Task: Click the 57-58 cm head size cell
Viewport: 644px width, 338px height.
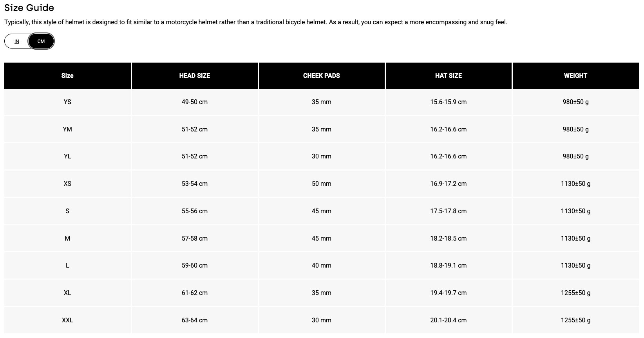Action: [195, 239]
